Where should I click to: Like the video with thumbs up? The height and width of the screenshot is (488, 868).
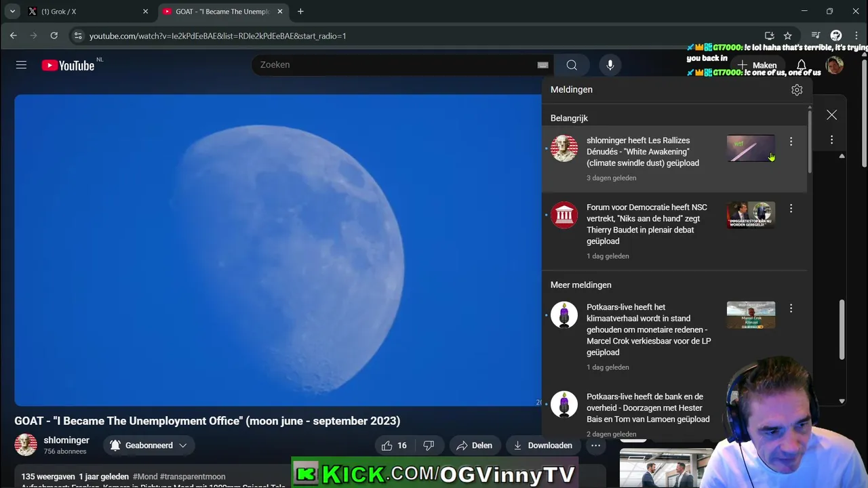coord(394,445)
